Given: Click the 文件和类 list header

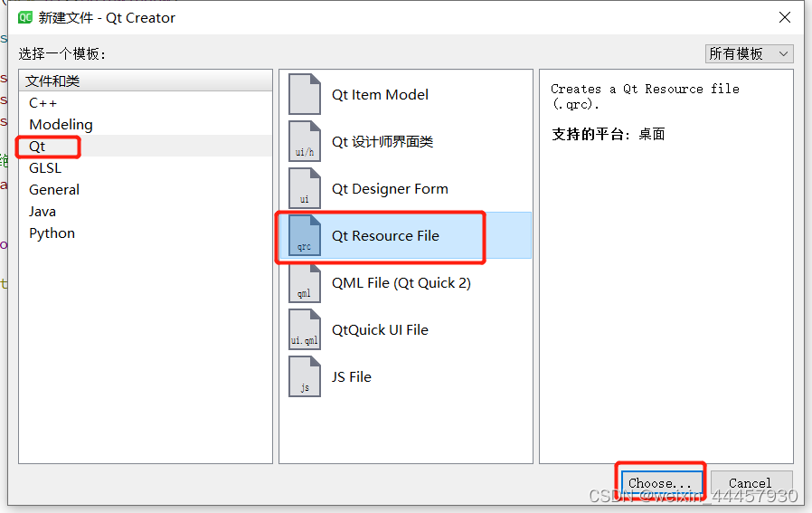Looking at the screenshot, I should point(145,81).
